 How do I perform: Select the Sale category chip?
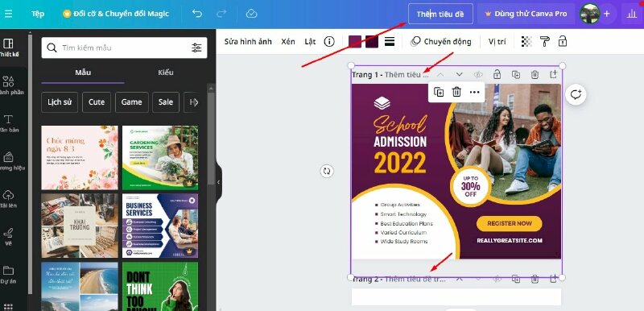tap(166, 102)
